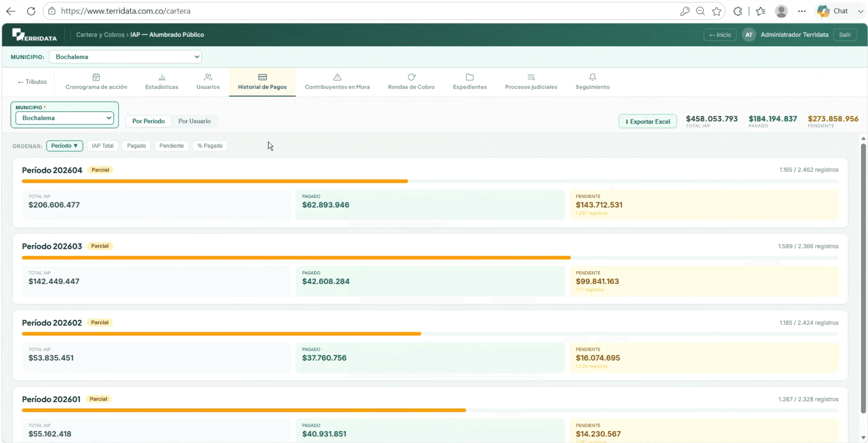The image size is (868, 443).
Task: Click the zoom out magnifier icon
Action: (700, 11)
